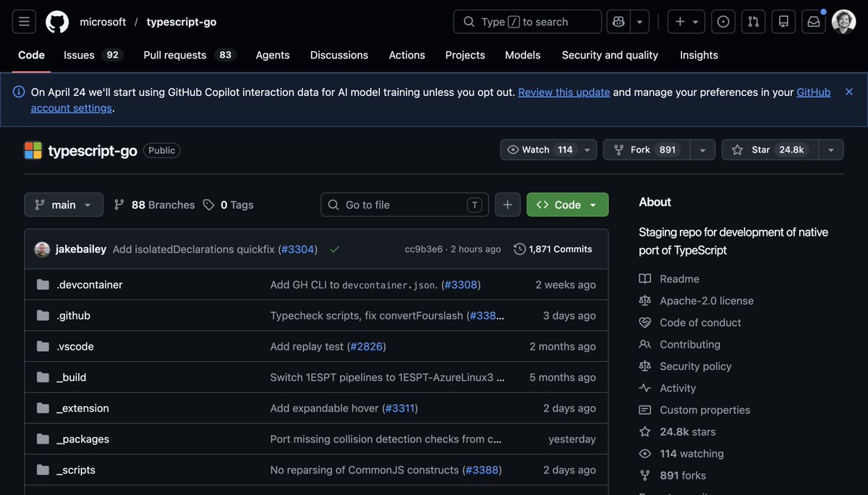The image size is (868, 495).
Task: Star the typescript-go repository
Action: pyautogui.click(x=770, y=150)
